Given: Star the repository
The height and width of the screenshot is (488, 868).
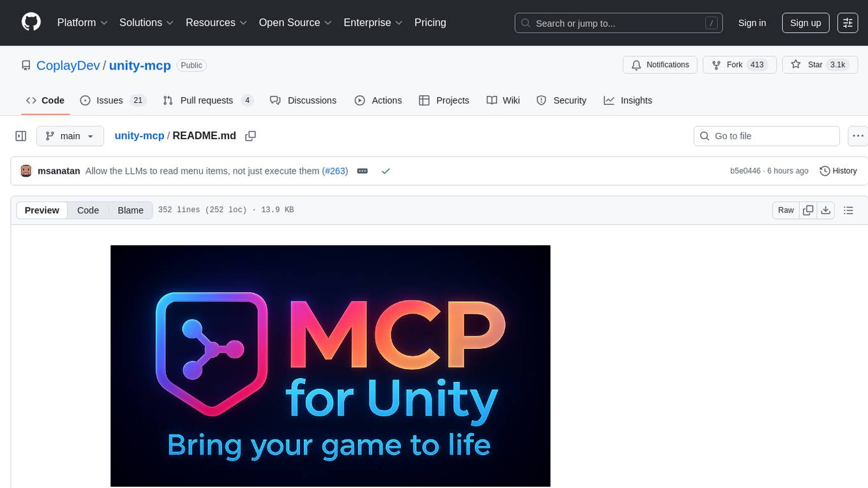Looking at the screenshot, I should (819, 65).
